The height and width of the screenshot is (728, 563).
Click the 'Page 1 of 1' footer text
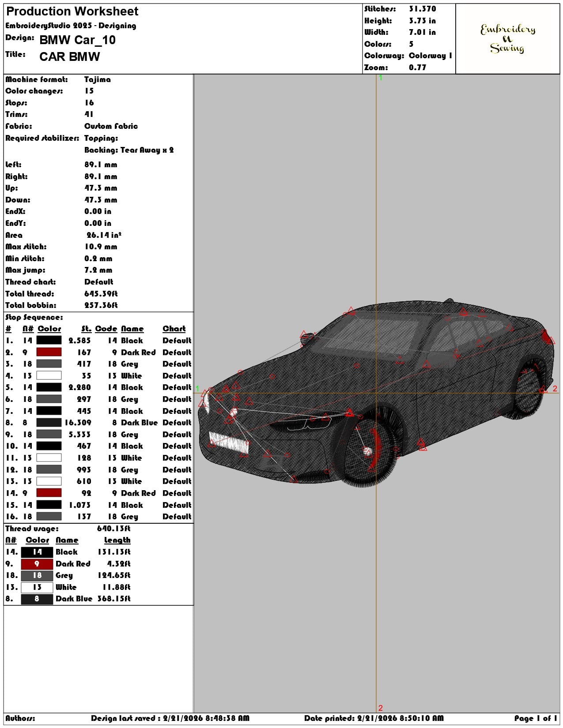(535, 718)
